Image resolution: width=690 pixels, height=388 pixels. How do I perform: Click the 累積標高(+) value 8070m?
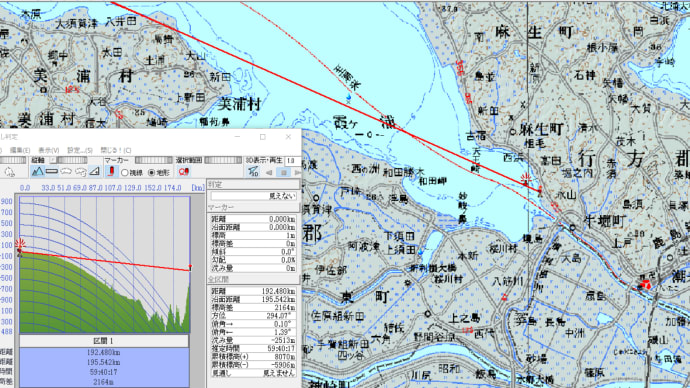pyautogui.click(x=284, y=356)
